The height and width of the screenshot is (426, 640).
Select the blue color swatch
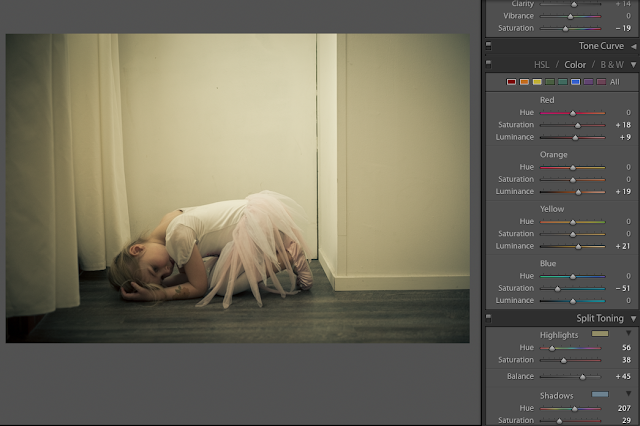click(x=576, y=82)
